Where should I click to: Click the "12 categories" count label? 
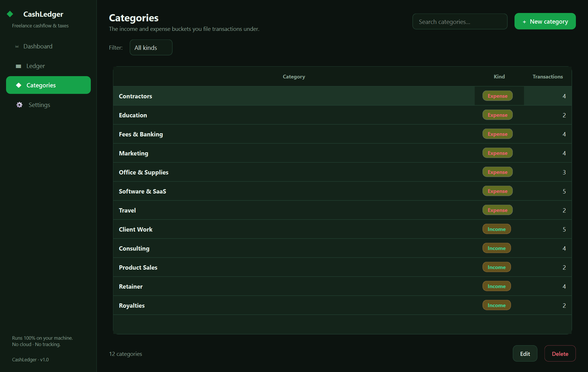point(125,354)
